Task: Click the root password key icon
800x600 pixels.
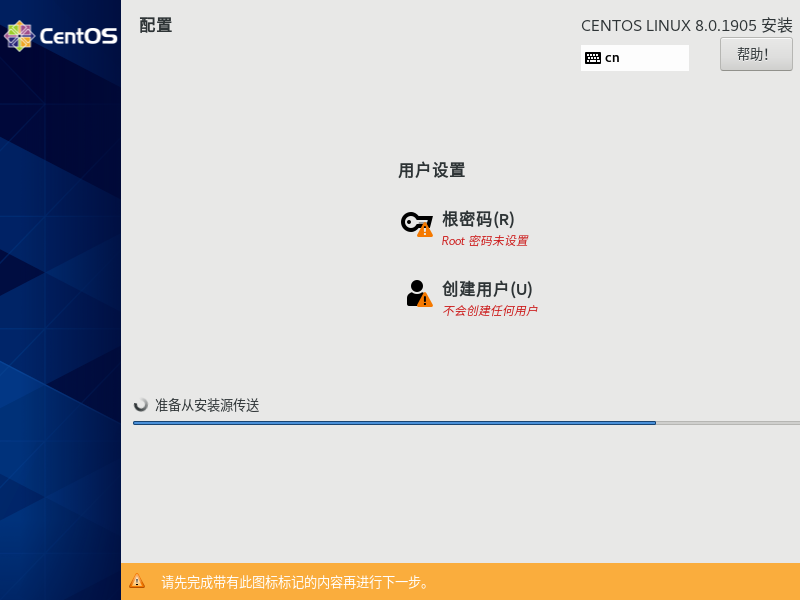Action: tap(417, 224)
